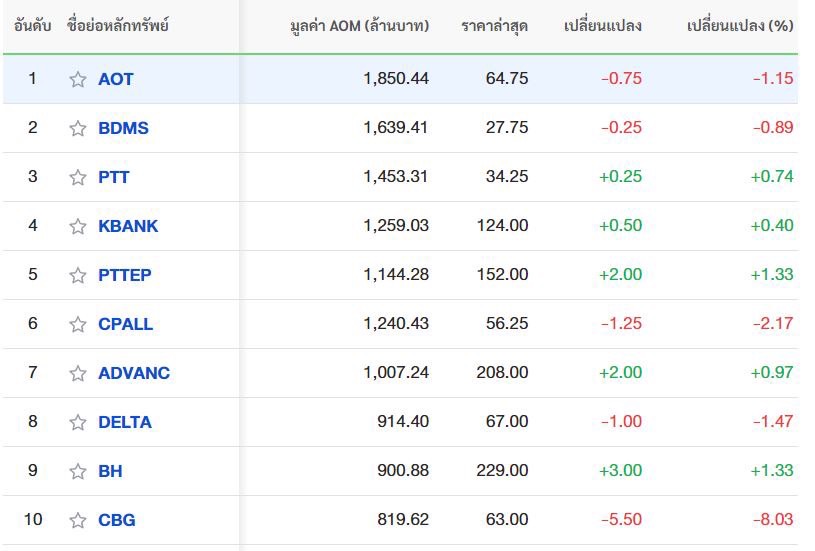The height and width of the screenshot is (551, 815).
Task: Select the AOM value 819.62
Action: (x=403, y=519)
